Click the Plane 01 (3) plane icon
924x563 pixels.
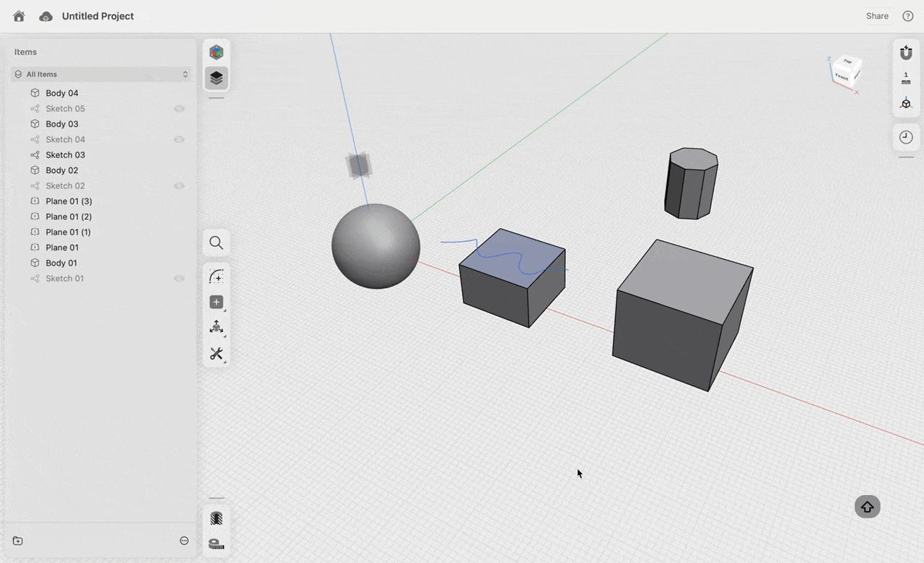35,201
